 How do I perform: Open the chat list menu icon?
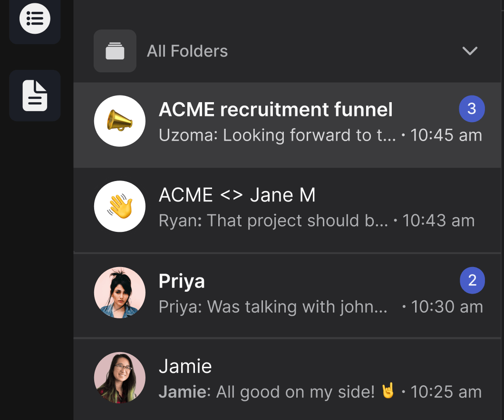coord(35,19)
